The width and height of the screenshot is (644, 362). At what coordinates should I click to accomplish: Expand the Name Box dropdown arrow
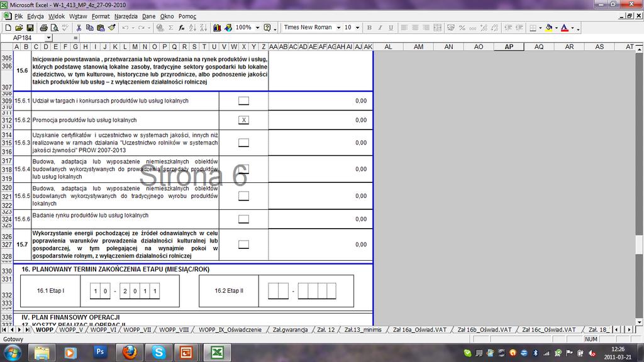[48, 38]
